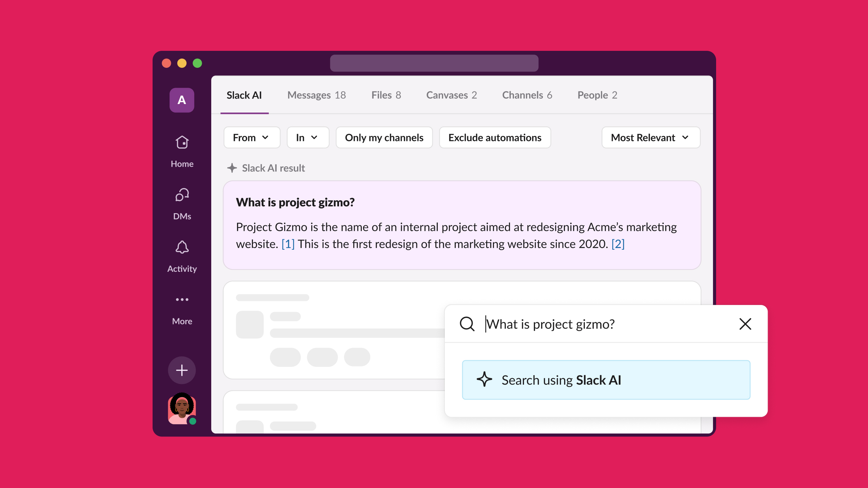
Task: Click the People 2 tab
Action: (597, 95)
